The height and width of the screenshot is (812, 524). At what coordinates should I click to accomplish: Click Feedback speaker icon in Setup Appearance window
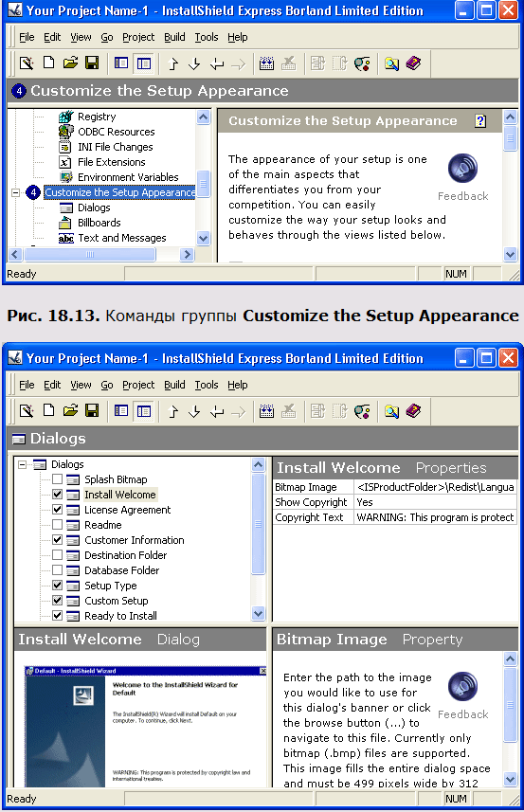click(463, 168)
